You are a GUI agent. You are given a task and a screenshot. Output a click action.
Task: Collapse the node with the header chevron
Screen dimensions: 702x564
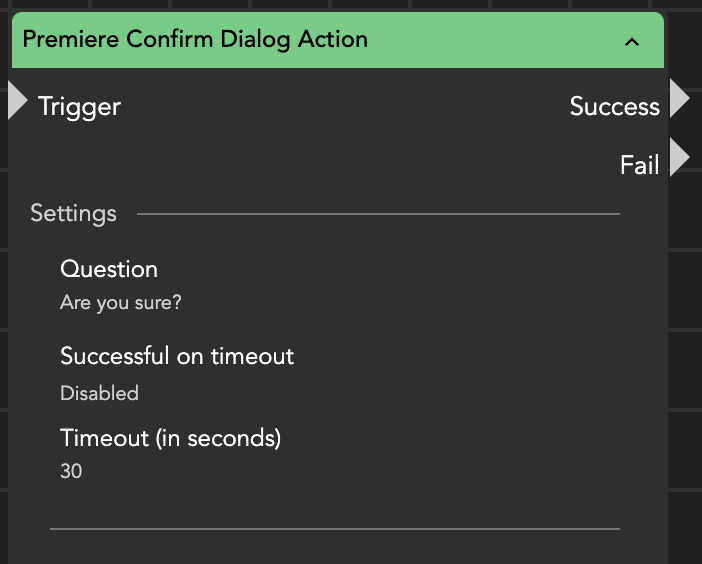pos(631,42)
